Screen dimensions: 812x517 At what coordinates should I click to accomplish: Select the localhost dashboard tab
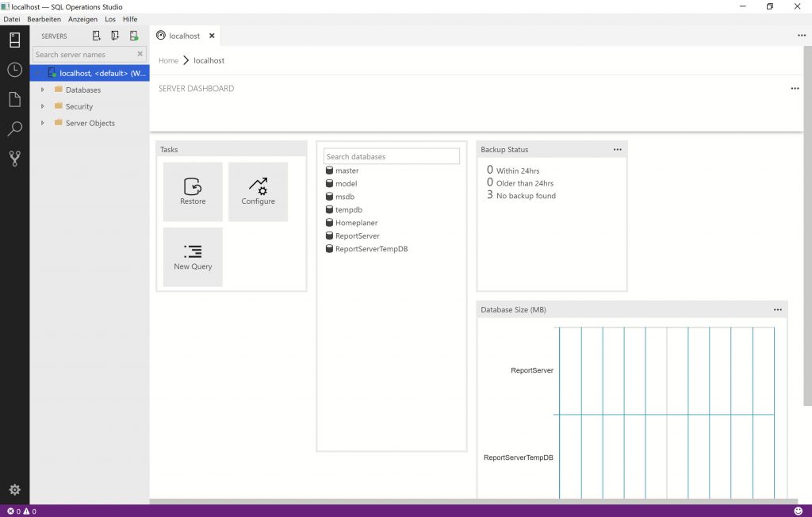[184, 36]
